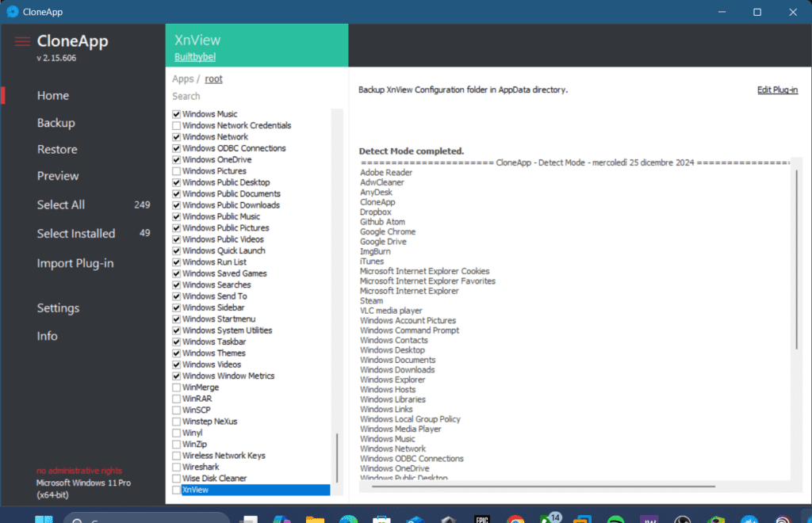Click the detect log horizontal scrollbar
Image resolution: width=812 pixels, height=523 pixels.
[539, 487]
